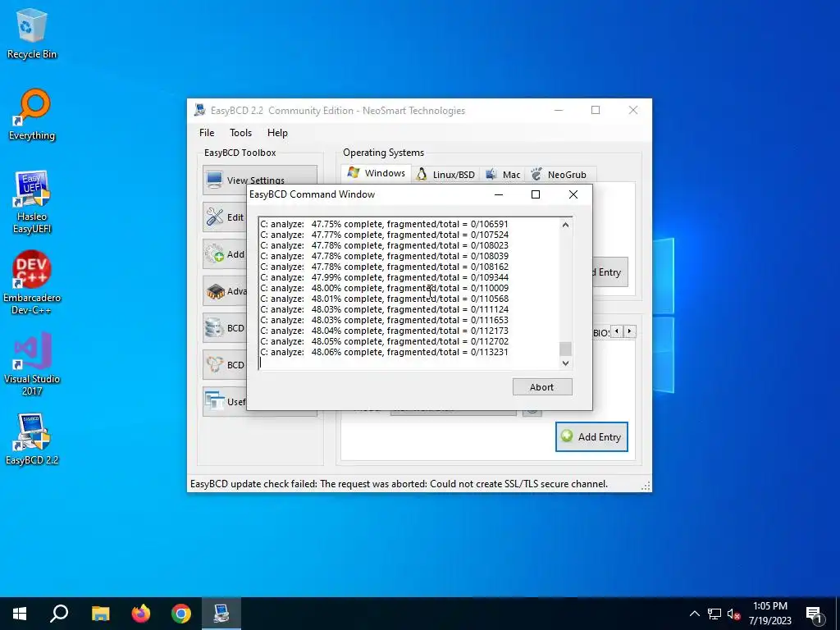Click the command output scrollbar thumb
This screenshot has height=630, width=840.
point(565,349)
